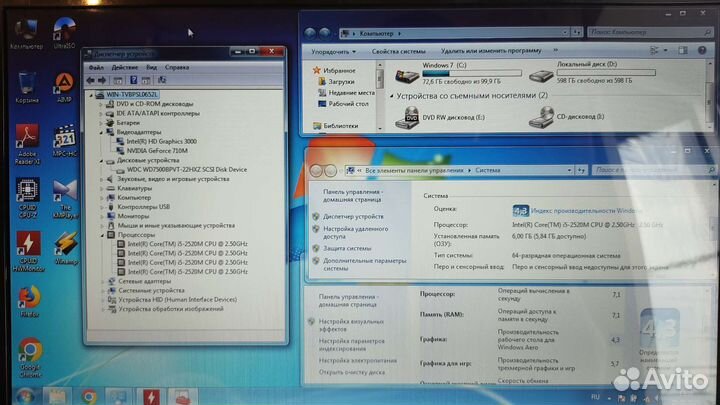Click the forward arrow in Device Manager toolbar

click(x=102, y=80)
